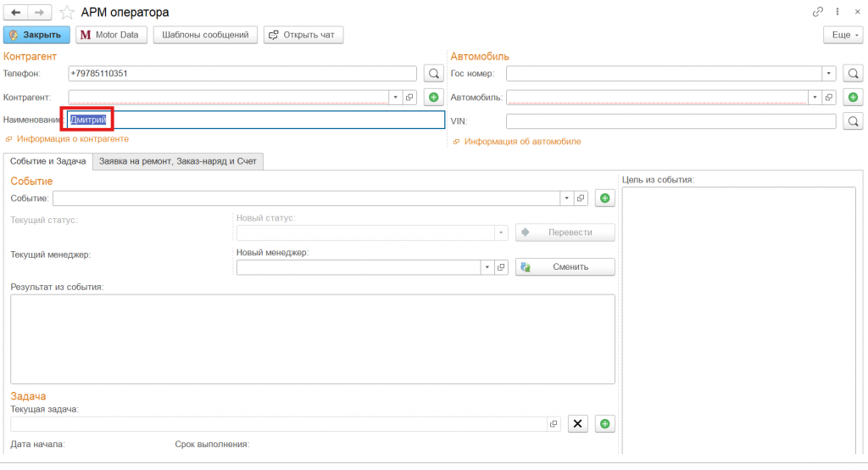
Task: Switch to Заявка на ремонт, Заказ-наряд и Счет tab
Action: pyautogui.click(x=179, y=160)
